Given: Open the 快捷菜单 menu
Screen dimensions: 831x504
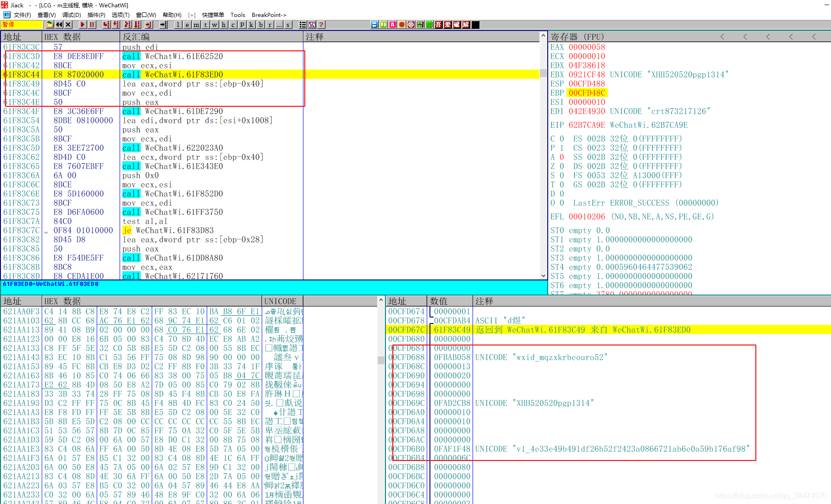Looking at the screenshot, I should pos(213,15).
